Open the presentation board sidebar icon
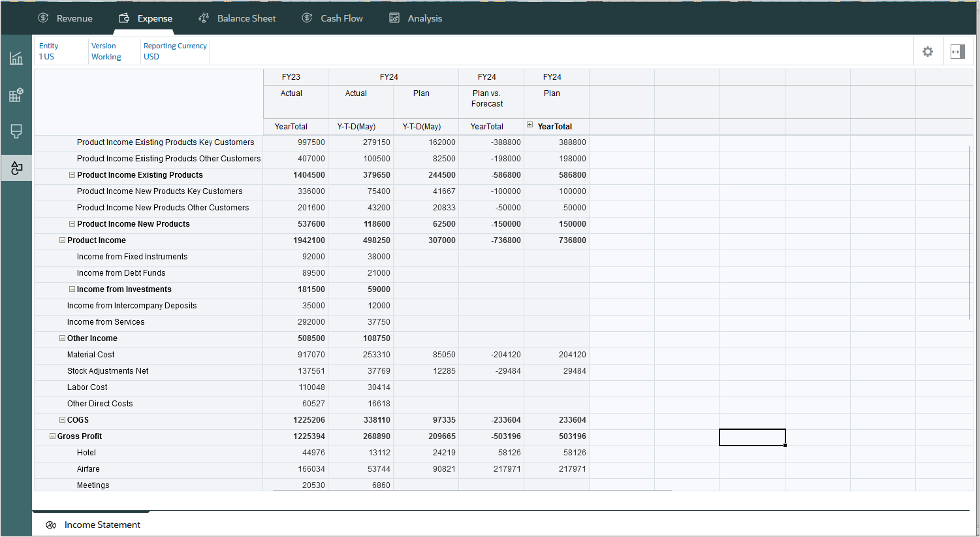Image resolution: width=980 pixels, height=537 pixels. pyautogui.click(x=16, y=132)
